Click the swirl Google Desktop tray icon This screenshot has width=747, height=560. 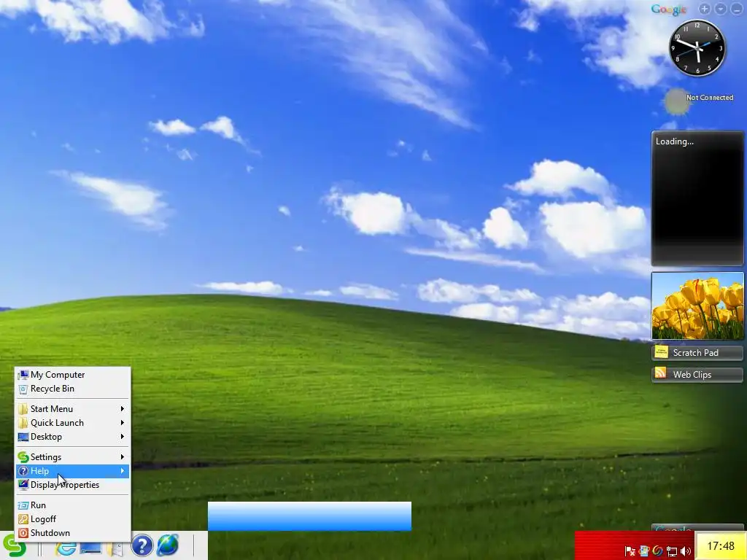point(658,551)
